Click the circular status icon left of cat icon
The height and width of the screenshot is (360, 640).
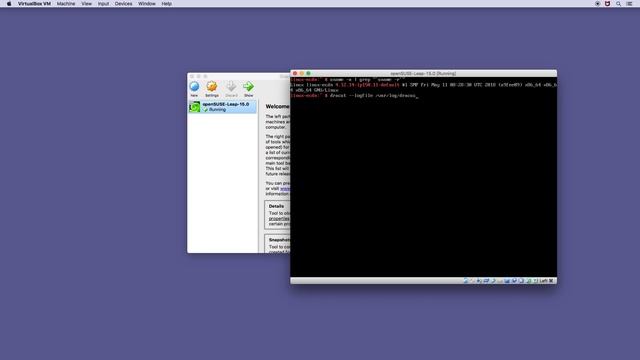(598, 4)
